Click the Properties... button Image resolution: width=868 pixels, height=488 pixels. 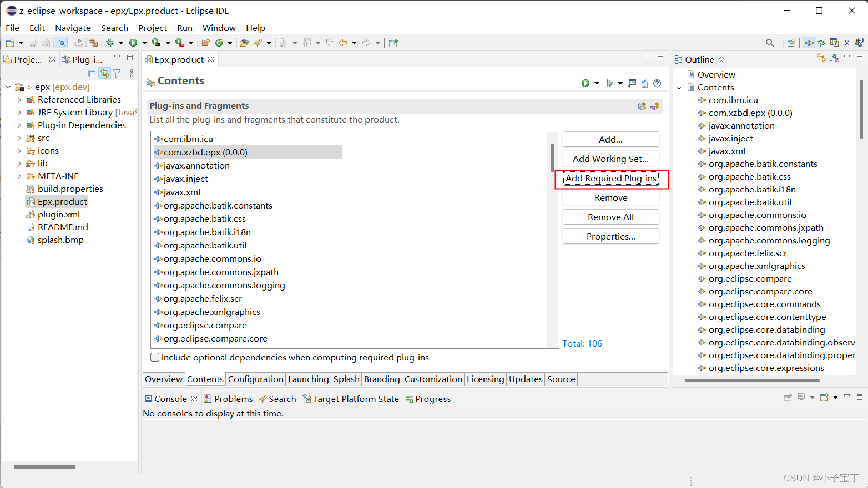(x=611, y=236)
